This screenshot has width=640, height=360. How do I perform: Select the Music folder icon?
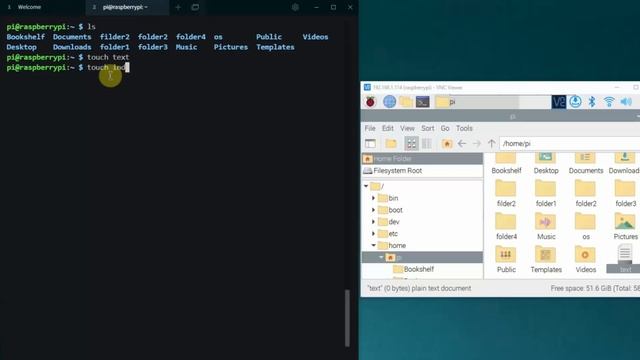[546, 226]
